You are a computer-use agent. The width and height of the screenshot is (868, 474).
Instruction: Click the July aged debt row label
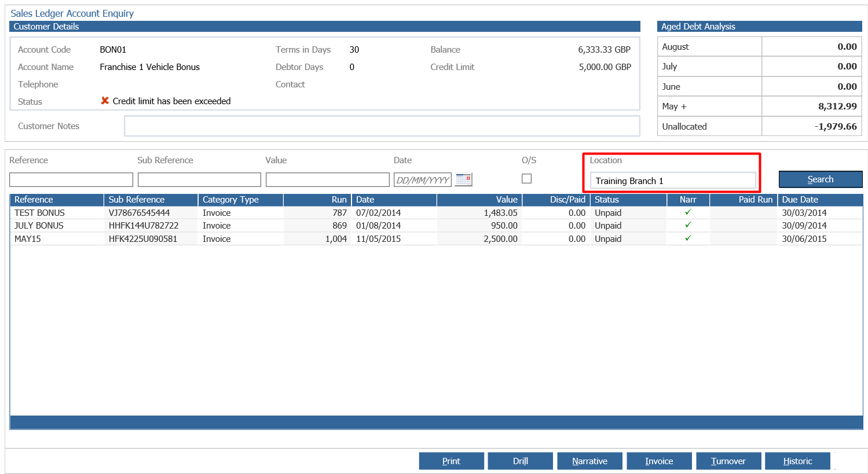click(x=669, y=67)
